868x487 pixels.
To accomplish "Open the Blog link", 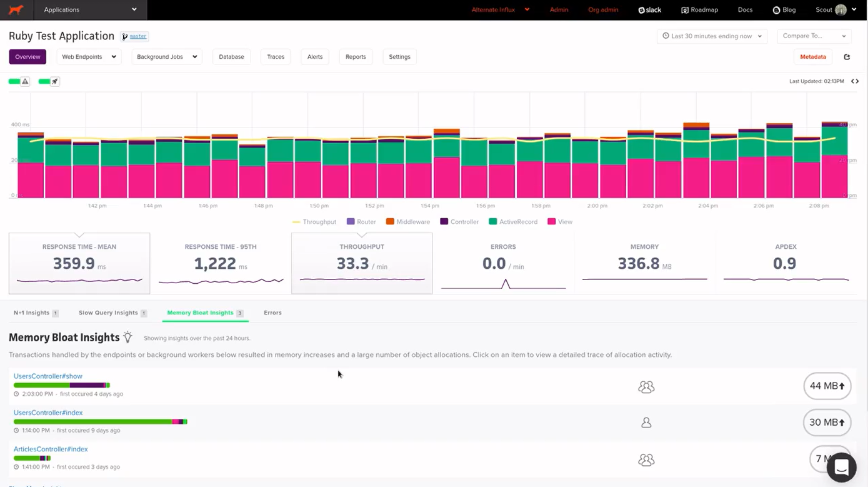I will 784,10.
